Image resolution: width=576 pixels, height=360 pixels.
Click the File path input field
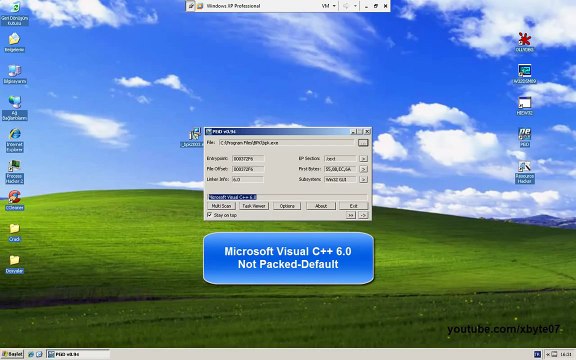(287, 143)
